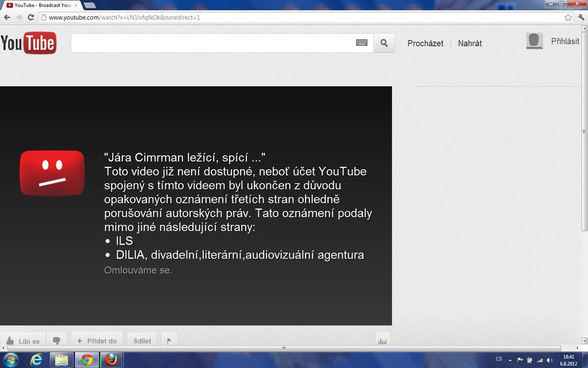Click the magnifier search button
This screenshot has width=588, height=368.
pyautogui.click(x=384, y=43)
